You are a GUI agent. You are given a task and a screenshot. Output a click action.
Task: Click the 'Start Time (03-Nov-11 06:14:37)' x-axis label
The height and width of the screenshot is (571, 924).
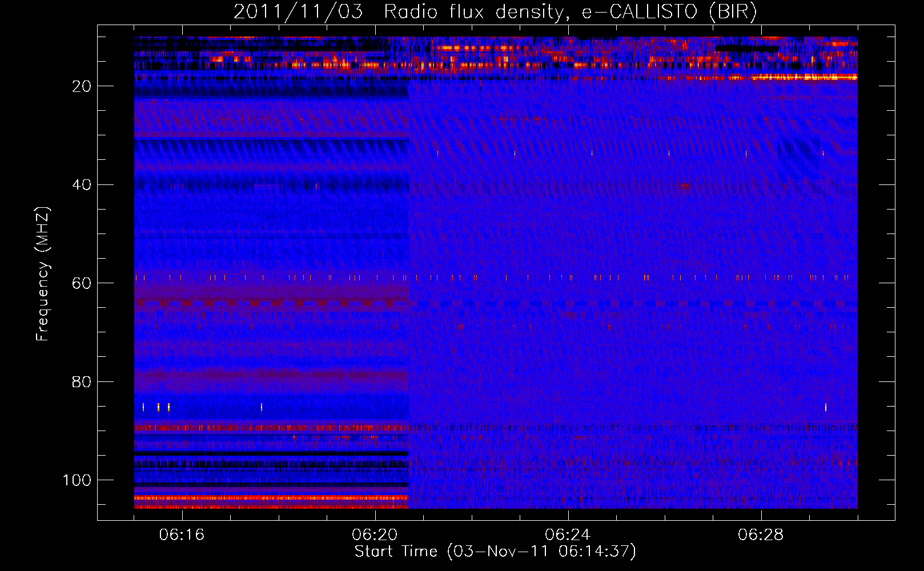pos(495,552)
